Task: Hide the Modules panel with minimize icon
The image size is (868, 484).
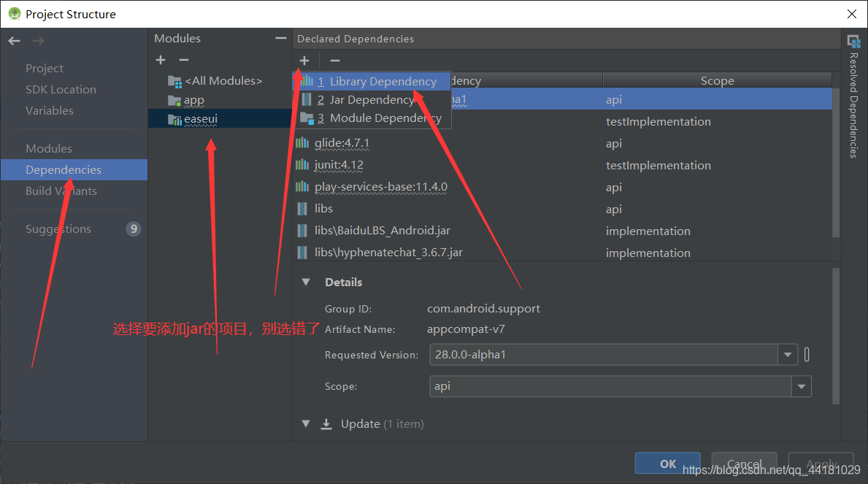Action: [x=280, y=37]
